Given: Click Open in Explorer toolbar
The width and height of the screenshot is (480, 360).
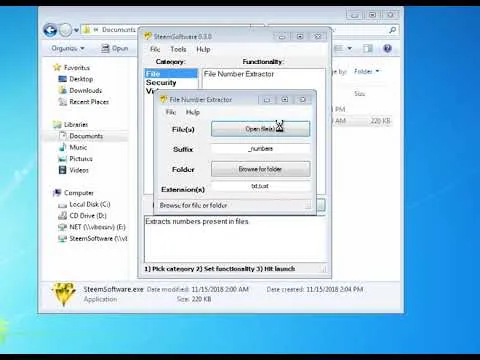Looking at the screenshot, I should (x=115, y=48).
